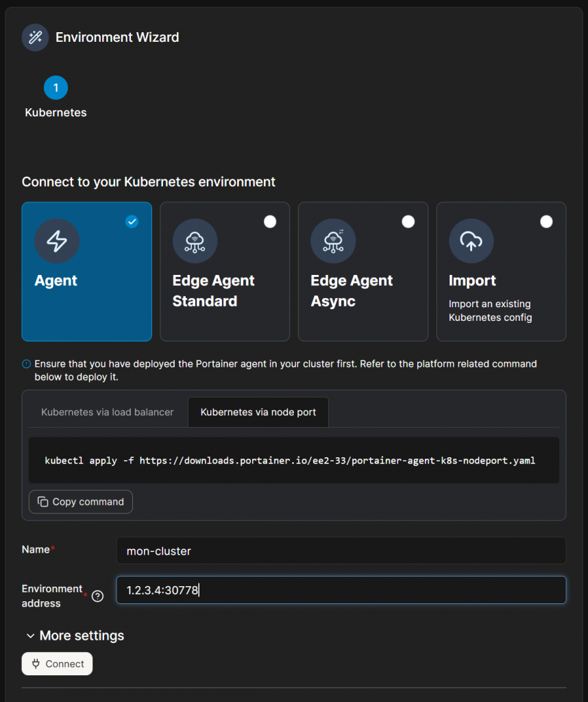Click the Edge Agent Standard cloud icon
This screenshot has height=702, width=588.
195,241
